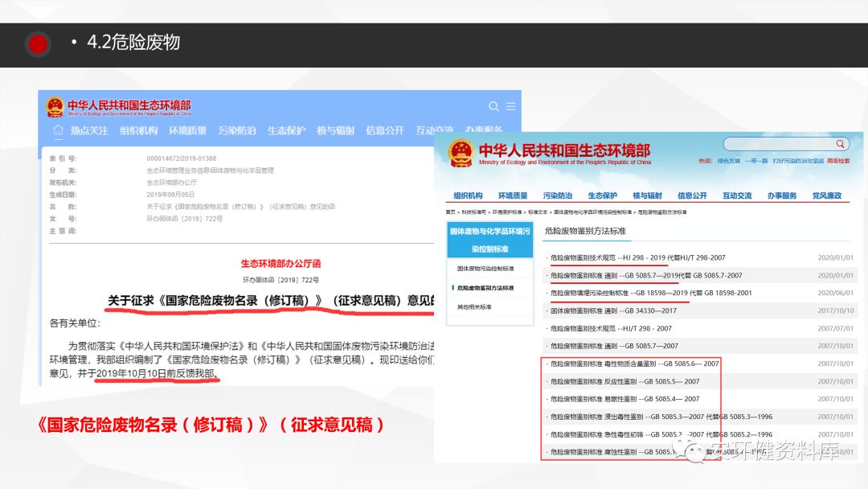Click the 2020/06/01 date in standards list
This screenshot has width=868, height=489.
point(835,293)
